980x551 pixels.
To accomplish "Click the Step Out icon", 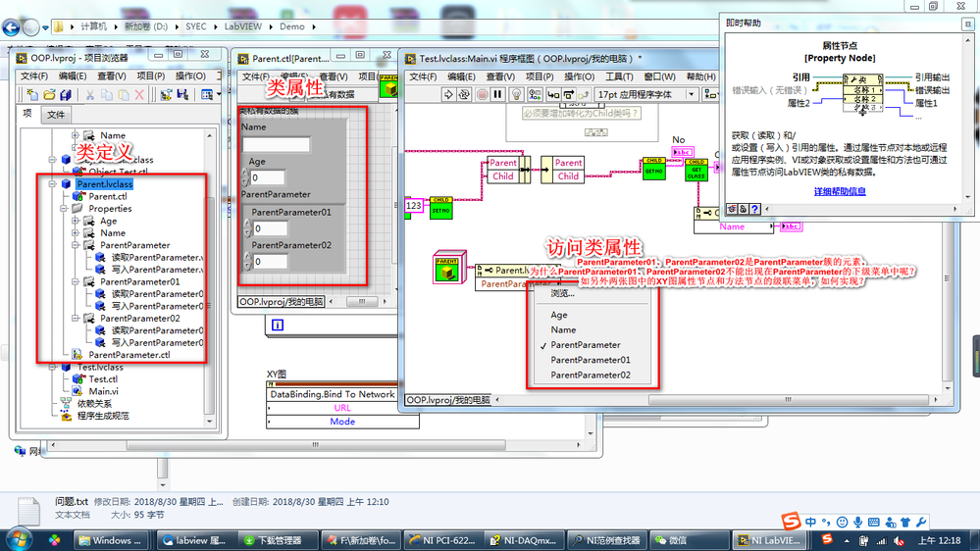I will (584, 94).
